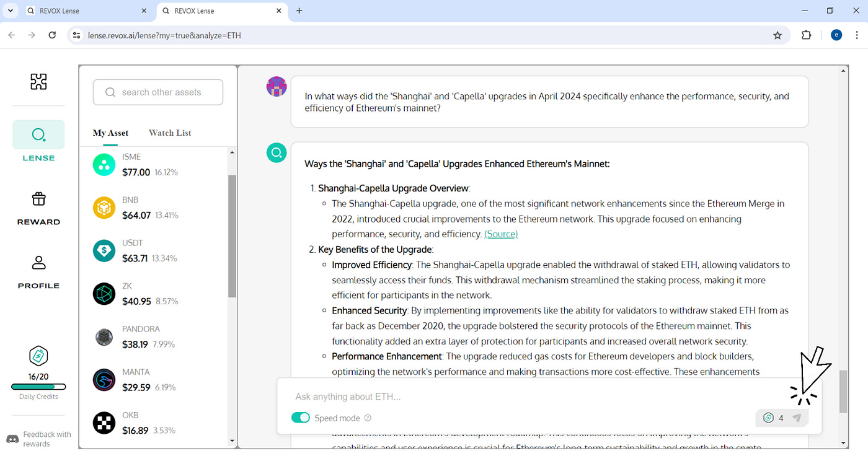Open a new browser tab

[299, 11]
